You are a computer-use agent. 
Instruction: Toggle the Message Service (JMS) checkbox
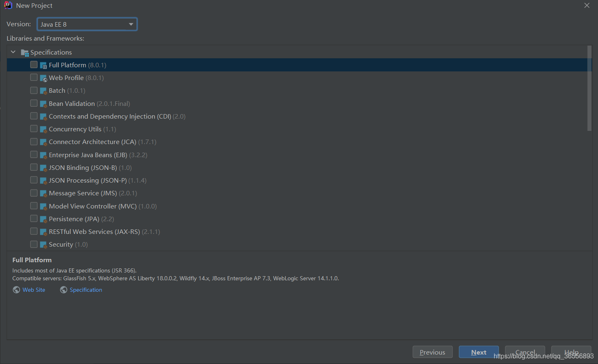[x=34, y=192]
